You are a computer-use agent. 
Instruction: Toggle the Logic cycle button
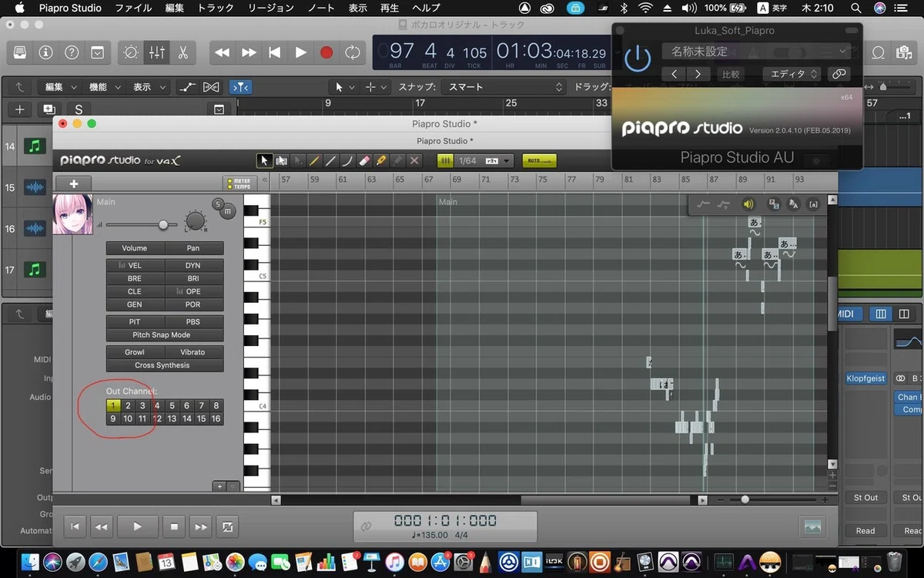click(353, 52)
